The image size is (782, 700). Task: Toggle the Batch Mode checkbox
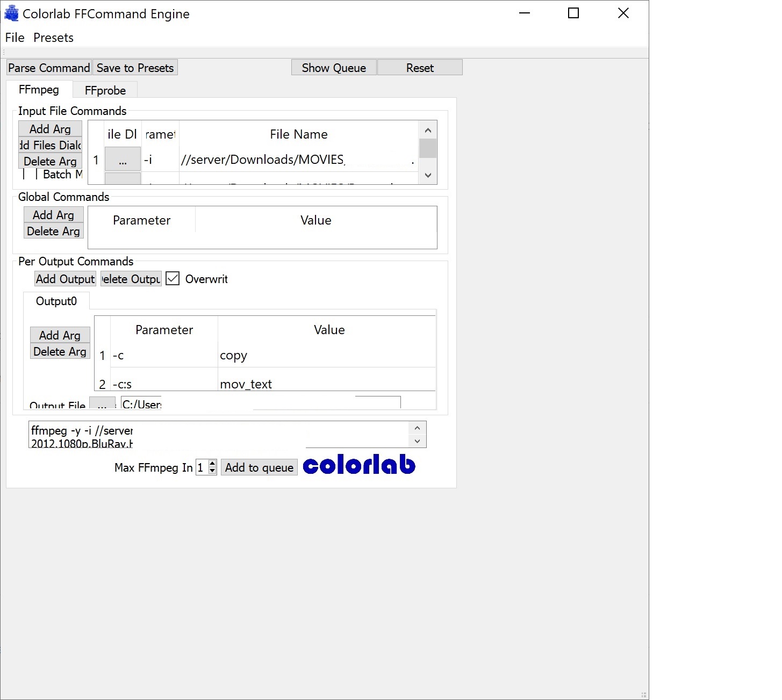(x=31, y=174)
